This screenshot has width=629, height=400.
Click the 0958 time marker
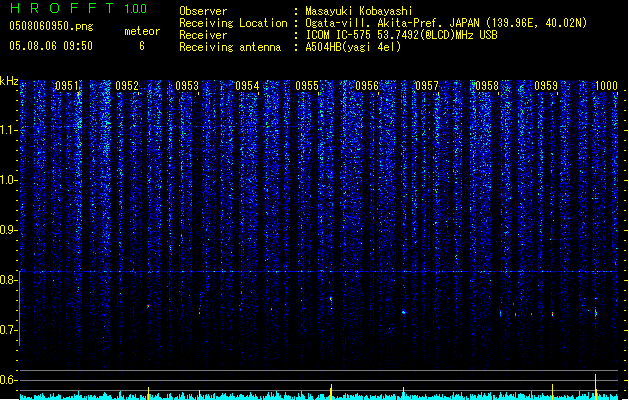(487, 86)
